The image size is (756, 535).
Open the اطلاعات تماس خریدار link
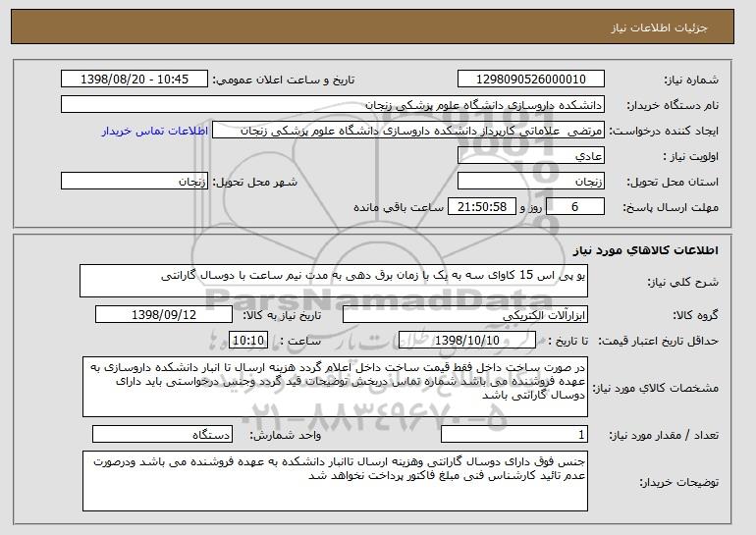155,131
